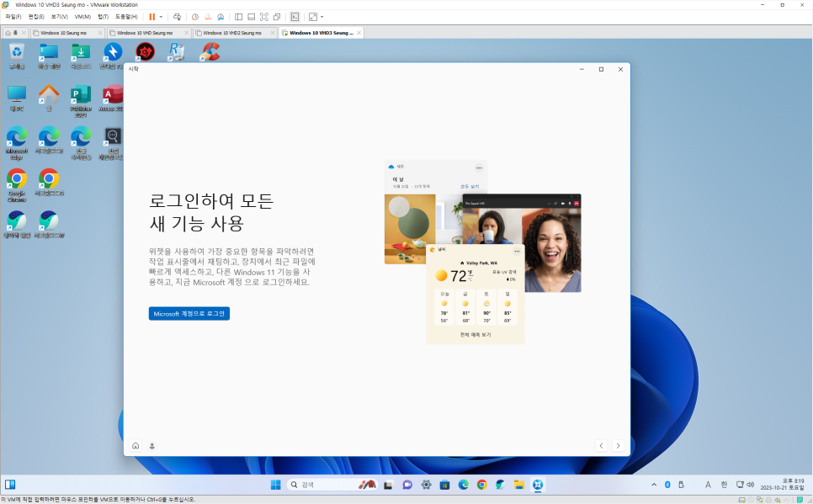The height and width of the screenshot is (504, 813).
Task: Select the orange house desktop shortcut
Action: [x=49, y=98]
